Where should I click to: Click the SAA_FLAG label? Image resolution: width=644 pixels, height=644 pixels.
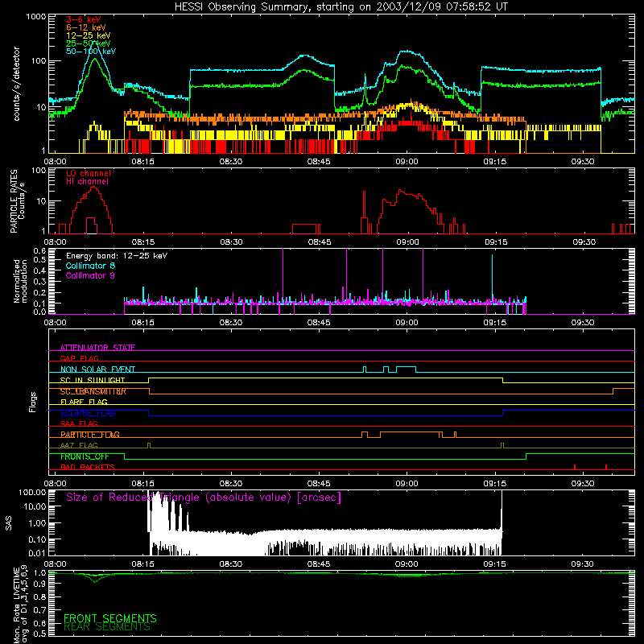coord(79,423)
